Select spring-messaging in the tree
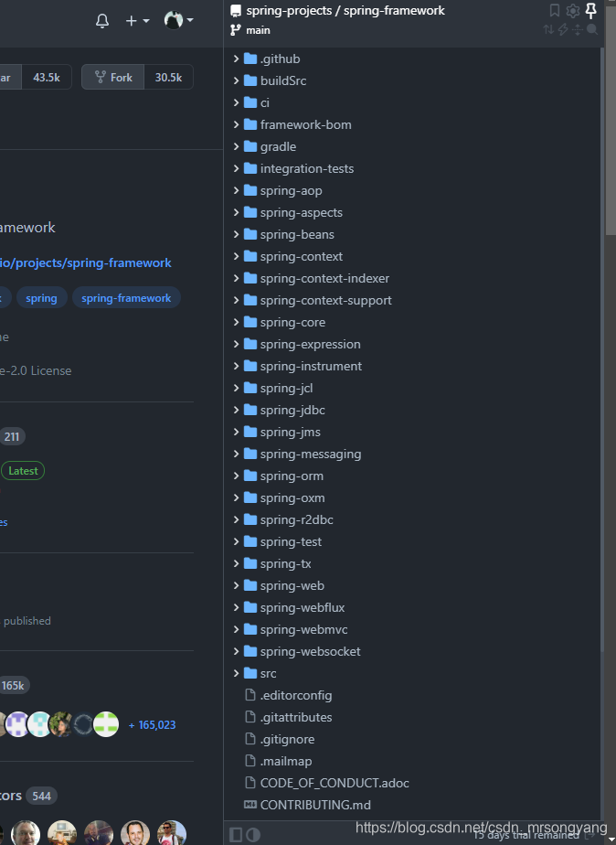The width and height of the screenshot is (616, 845). click(x=311, y=454)
